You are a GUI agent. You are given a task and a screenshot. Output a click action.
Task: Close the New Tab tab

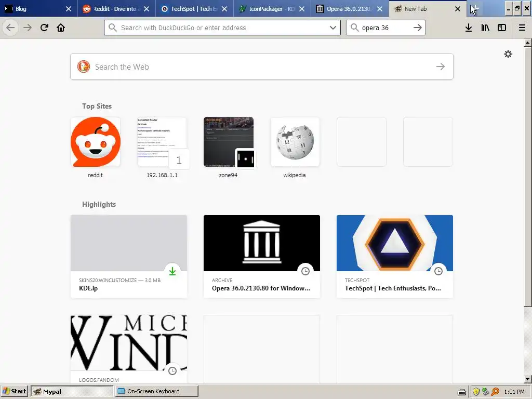pos(458,9)
